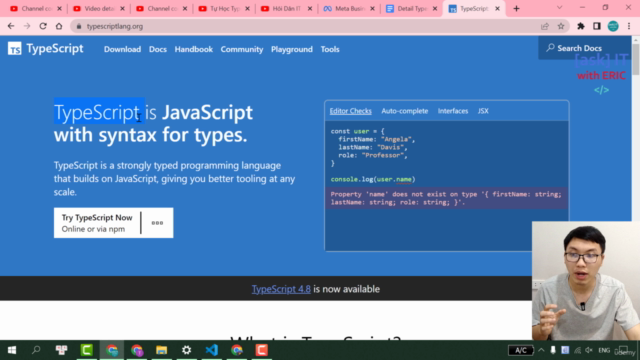Open the red Camtasia recorder taskbar icon
Image resolution: width=640 pixels, height=360 pixels.
pos(262,350)
